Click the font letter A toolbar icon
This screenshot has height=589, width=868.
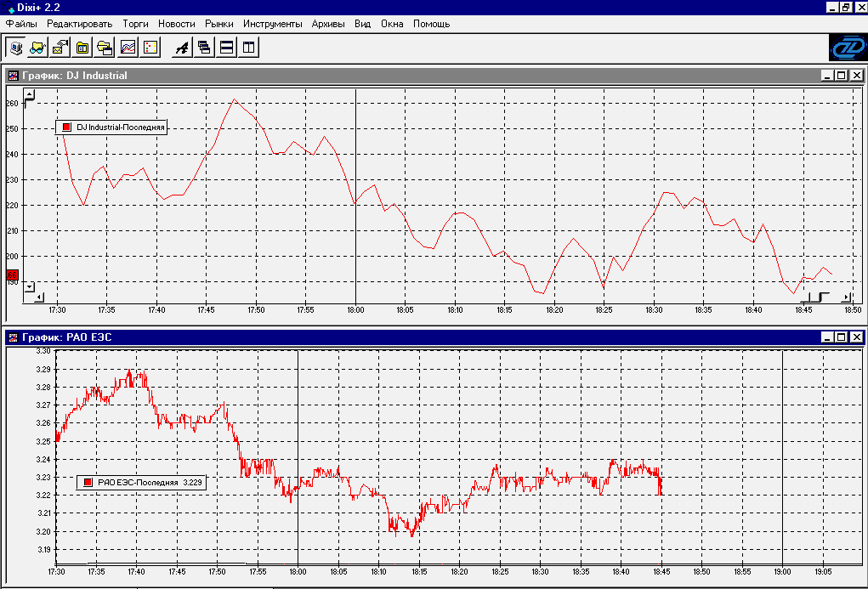[182, 48]
